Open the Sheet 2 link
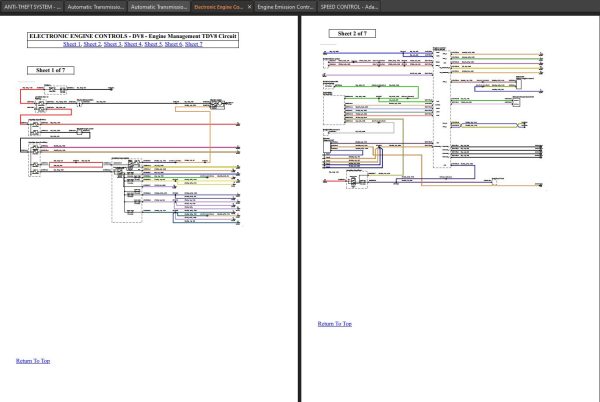This screenshot has height=402, width=600. pos(92,45)
